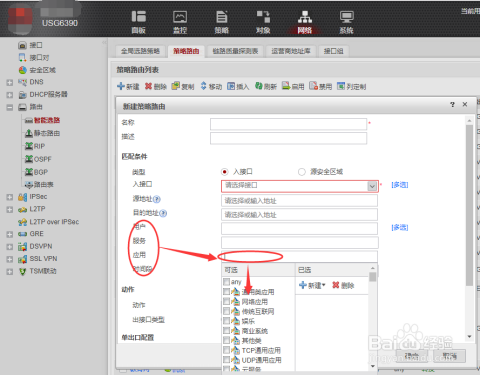The image size is (480, 375).
Task: Collapse the 路由 node in the sidebar
Action: click(x=10, y=107)
